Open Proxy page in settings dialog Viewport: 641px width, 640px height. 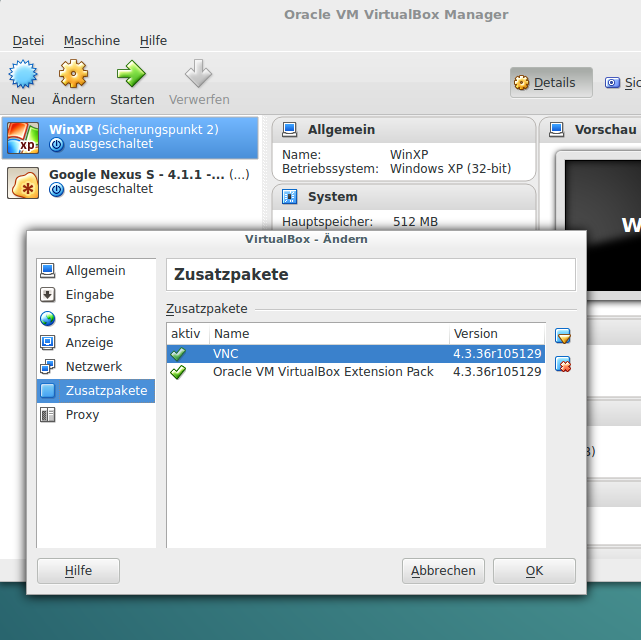(96, 415)
